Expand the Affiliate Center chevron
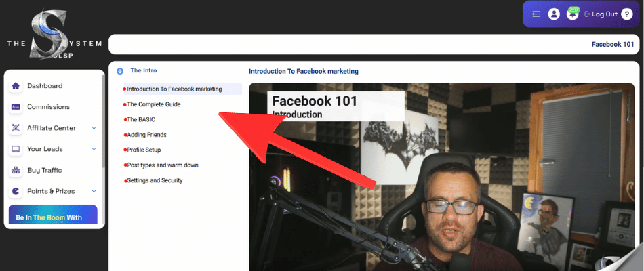The height and width of the screenshot is (271, 644). pos(94,128)
